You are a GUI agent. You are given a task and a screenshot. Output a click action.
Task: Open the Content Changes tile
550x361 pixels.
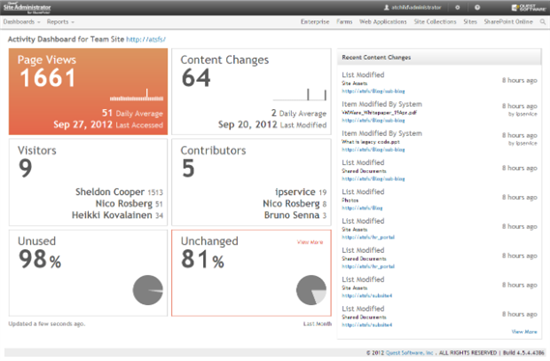coord(251,92)
